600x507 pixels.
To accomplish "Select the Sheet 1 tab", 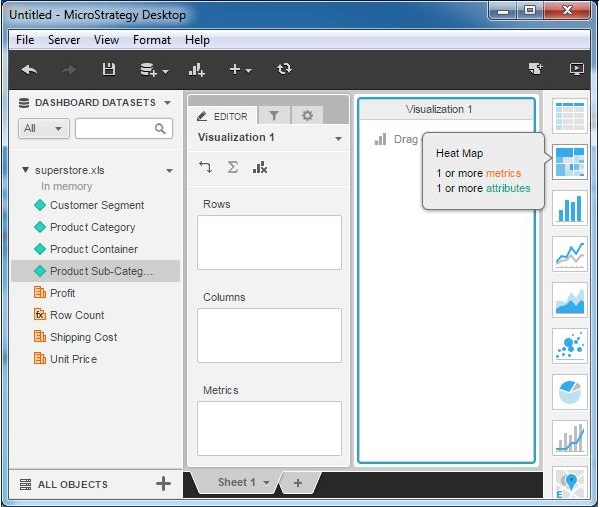I will pos(238,482).
